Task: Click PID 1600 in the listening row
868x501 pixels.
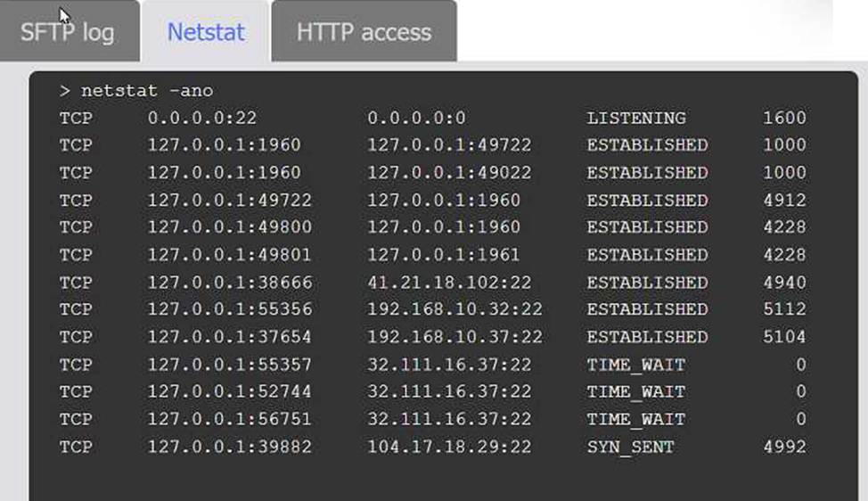Action: point(783,118)
